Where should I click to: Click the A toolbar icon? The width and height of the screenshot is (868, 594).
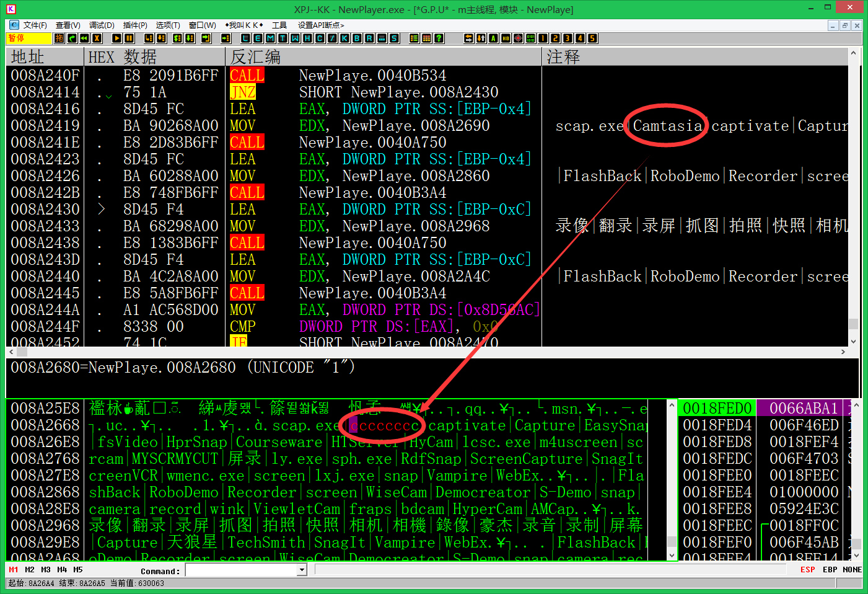(x=494, y=38)
